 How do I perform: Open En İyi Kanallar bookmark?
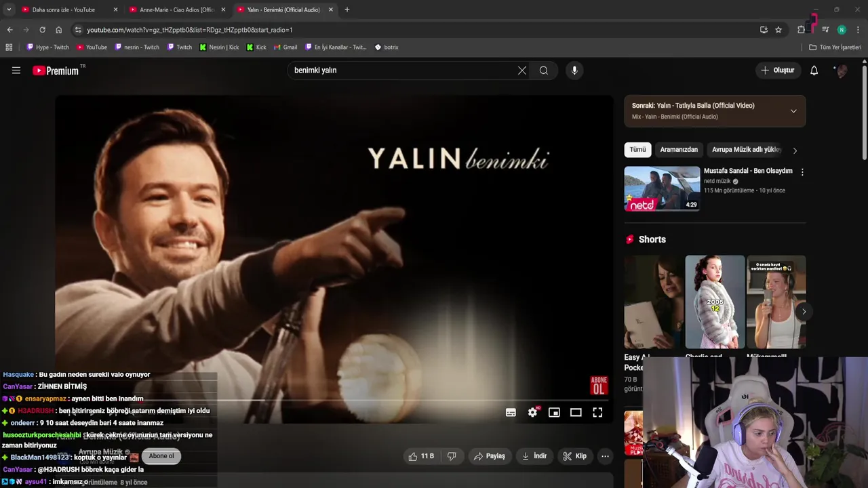[336, 47]
